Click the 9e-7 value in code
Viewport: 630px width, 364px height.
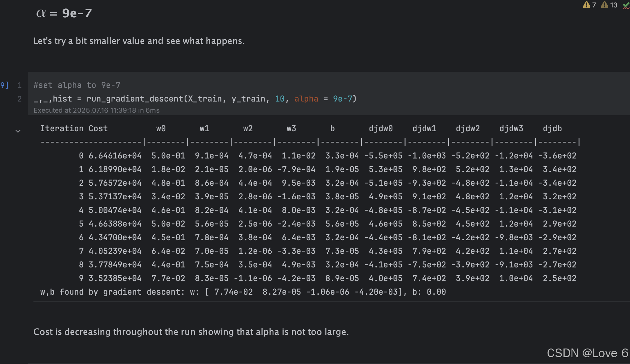point(343,99)
